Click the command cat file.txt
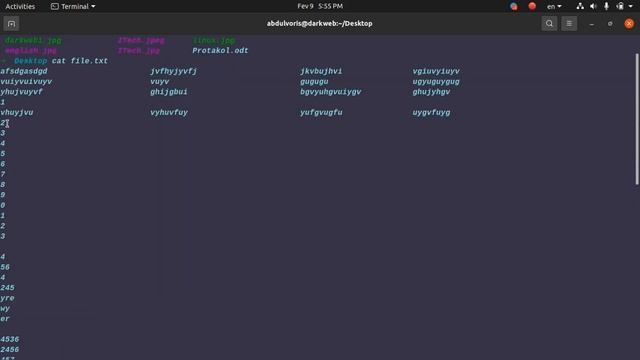Screen dimensions: 640x360 coord(80,61)
